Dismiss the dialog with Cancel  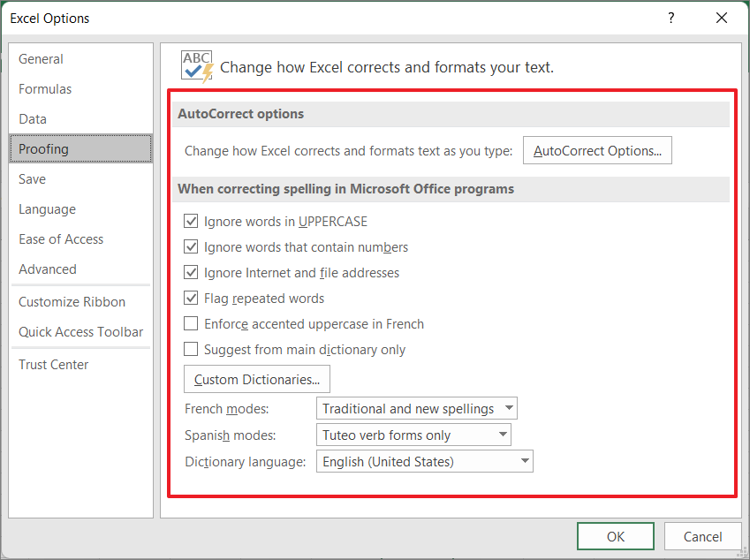tap(703, 536)
